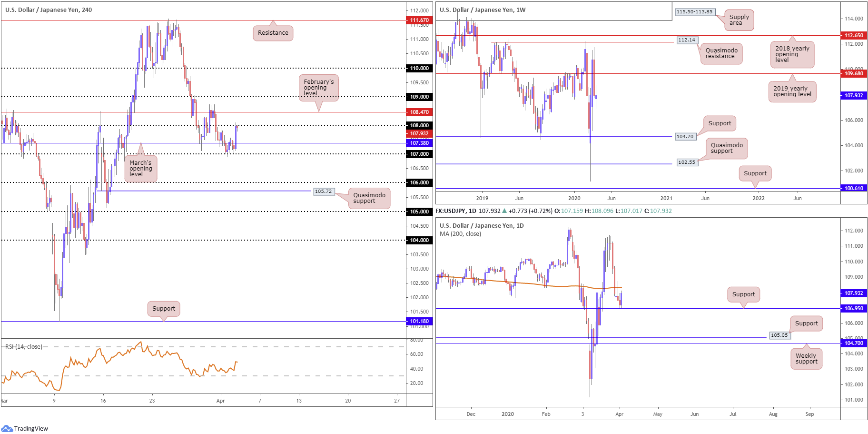The height and width of the screenshot is (434, 868).
Task: Click the 112.14 value tag
Action: (x=687, y=40)
